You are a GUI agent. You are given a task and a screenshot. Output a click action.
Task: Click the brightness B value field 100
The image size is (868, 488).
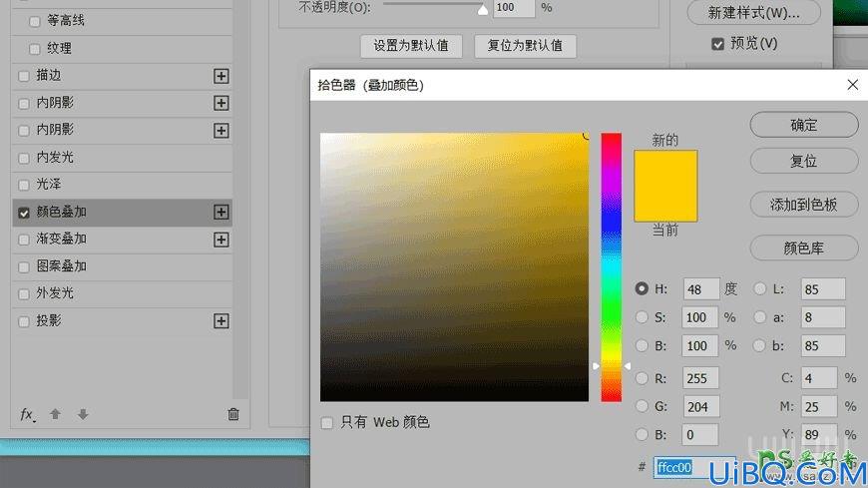coord(699,345)
